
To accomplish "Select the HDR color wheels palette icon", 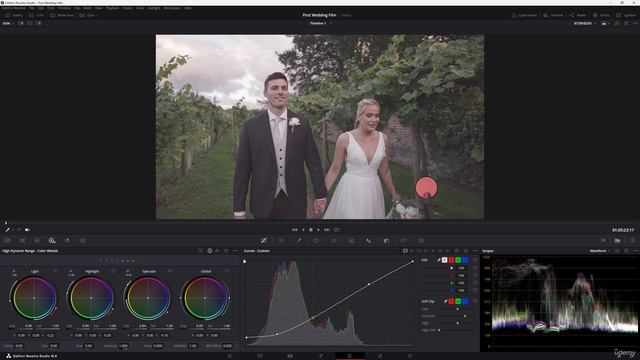I will point(52,240).
